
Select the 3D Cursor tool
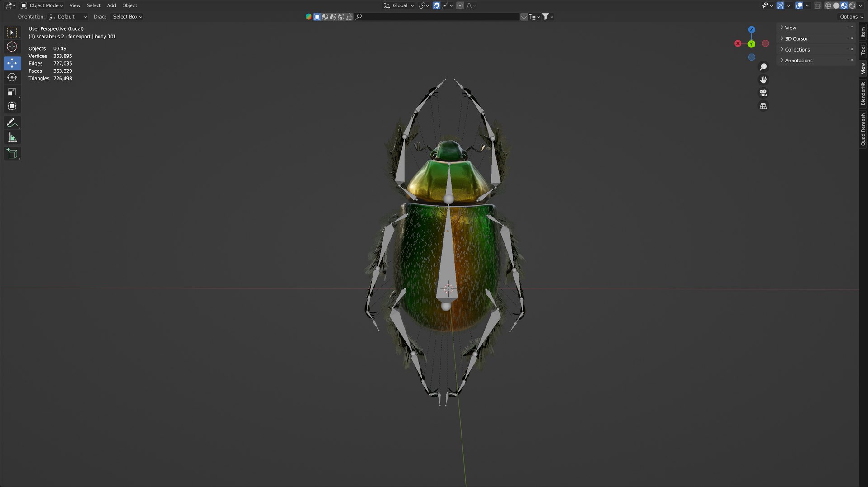12,47
